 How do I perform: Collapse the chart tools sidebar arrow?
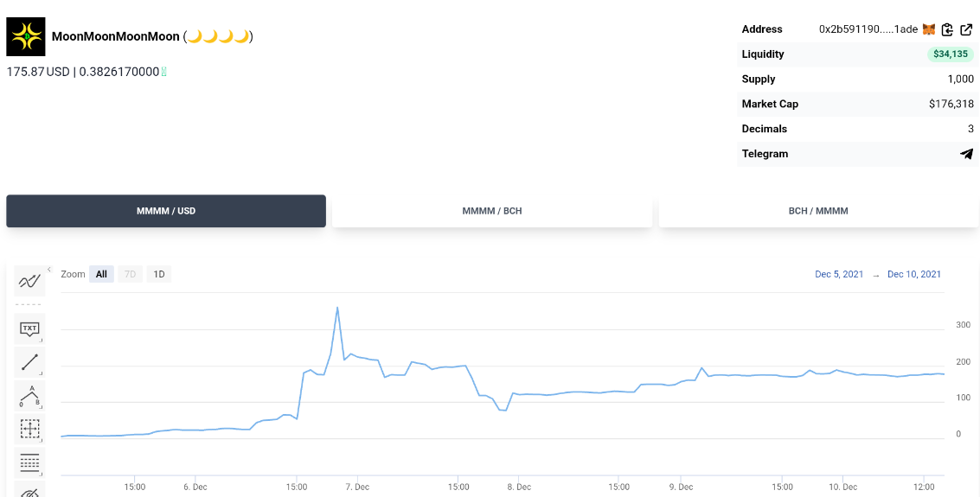coord(49,270)
